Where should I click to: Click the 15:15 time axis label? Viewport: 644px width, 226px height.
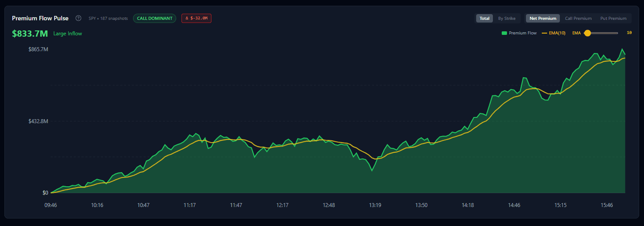click(560, 205)
